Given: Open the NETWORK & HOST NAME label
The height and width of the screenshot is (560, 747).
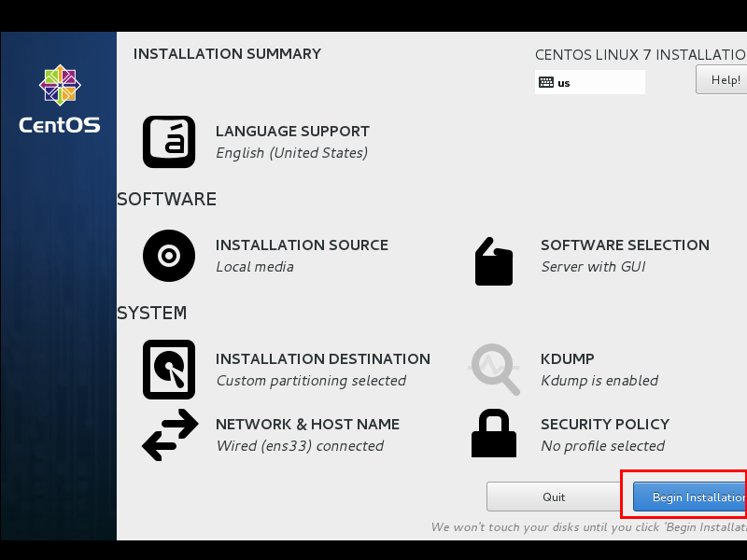Looking at the screenshot, I should [308, 424].
